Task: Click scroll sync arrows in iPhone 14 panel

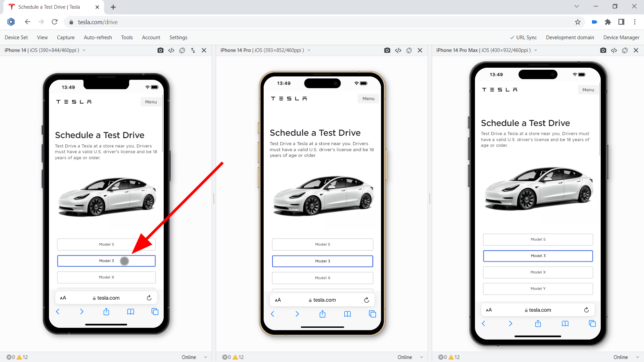Action: coord(193,50)
